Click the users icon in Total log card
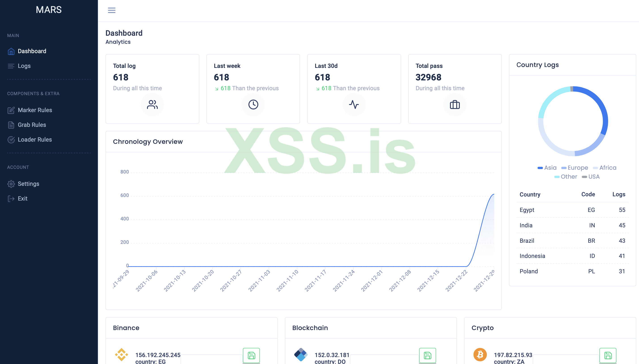The height and width of the screenshot is (364, 639). 152,105
